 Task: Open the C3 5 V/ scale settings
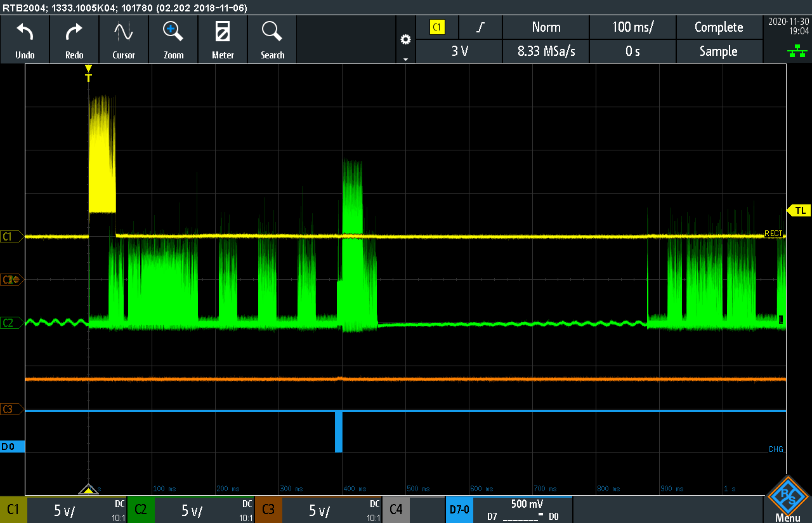tap(332, 510)
